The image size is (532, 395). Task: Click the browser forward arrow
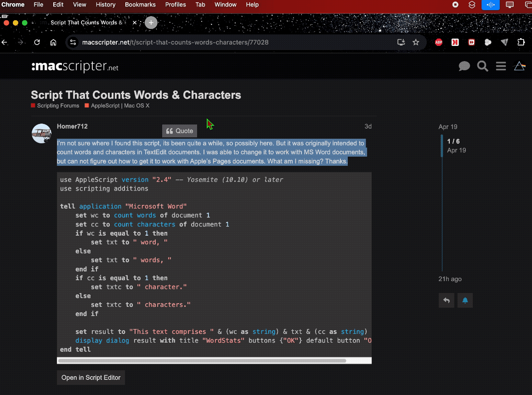(x=21, y=42)
